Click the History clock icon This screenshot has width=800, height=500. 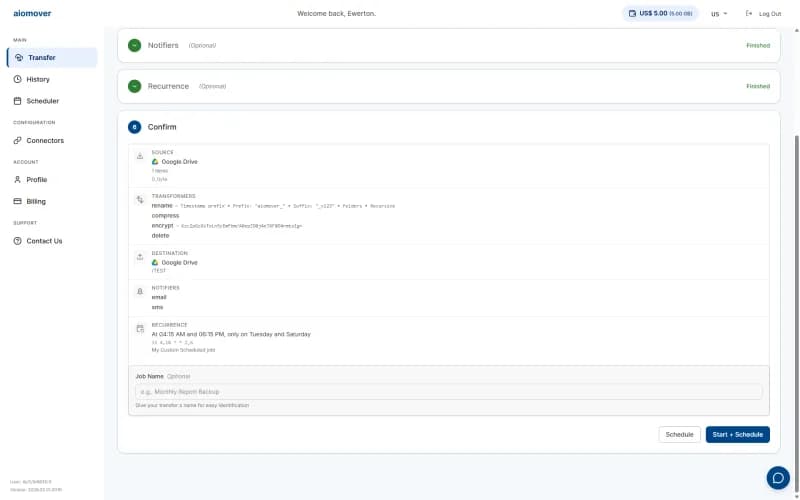tap(17, 79)
